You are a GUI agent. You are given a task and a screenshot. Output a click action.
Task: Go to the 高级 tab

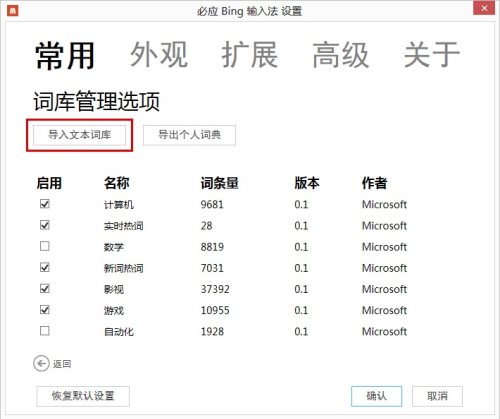pos(341,55)
